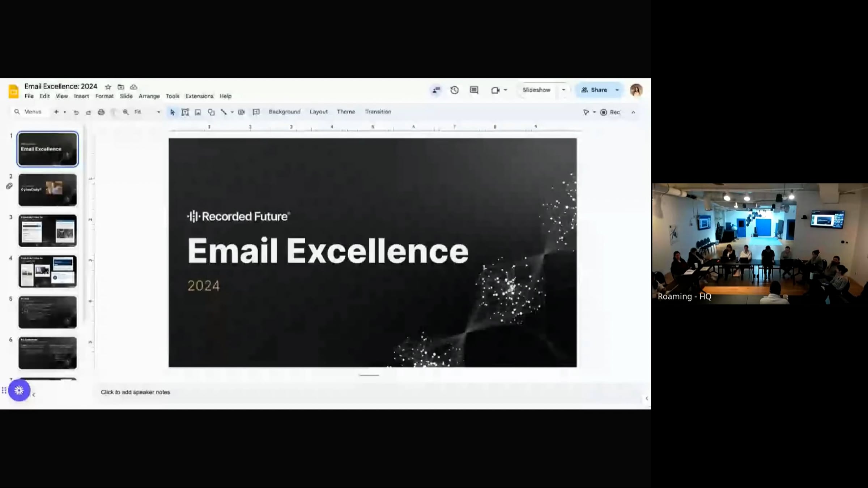Image resolution: width=868 pixels, height=488 pixels.
Task: Click the Transition button
Action: click(378, 112)
